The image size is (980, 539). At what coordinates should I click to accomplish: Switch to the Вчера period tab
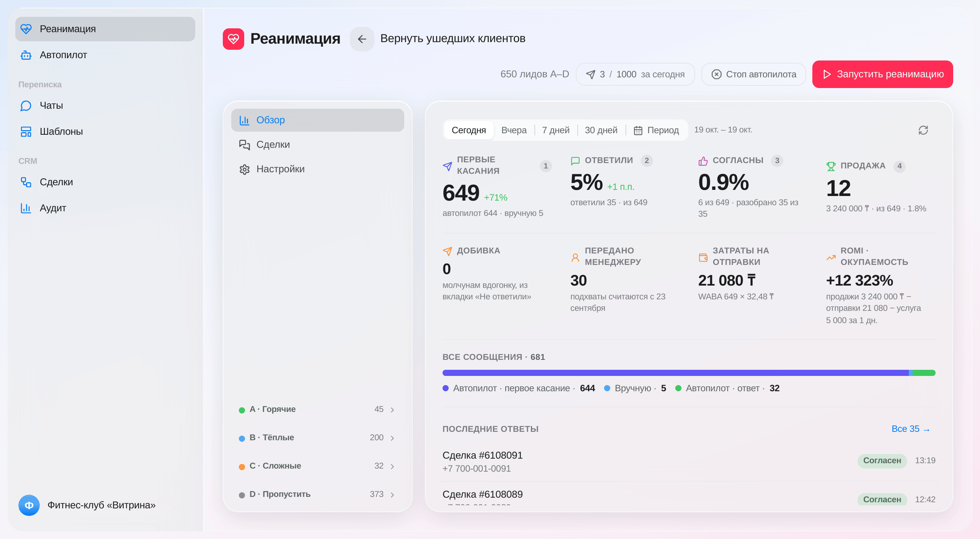tap(514, 130)
